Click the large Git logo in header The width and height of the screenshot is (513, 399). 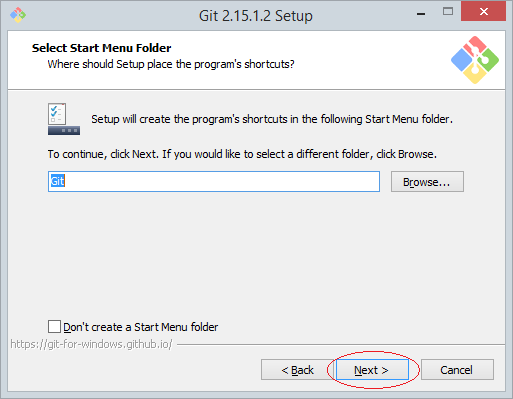tap(475, 60)
